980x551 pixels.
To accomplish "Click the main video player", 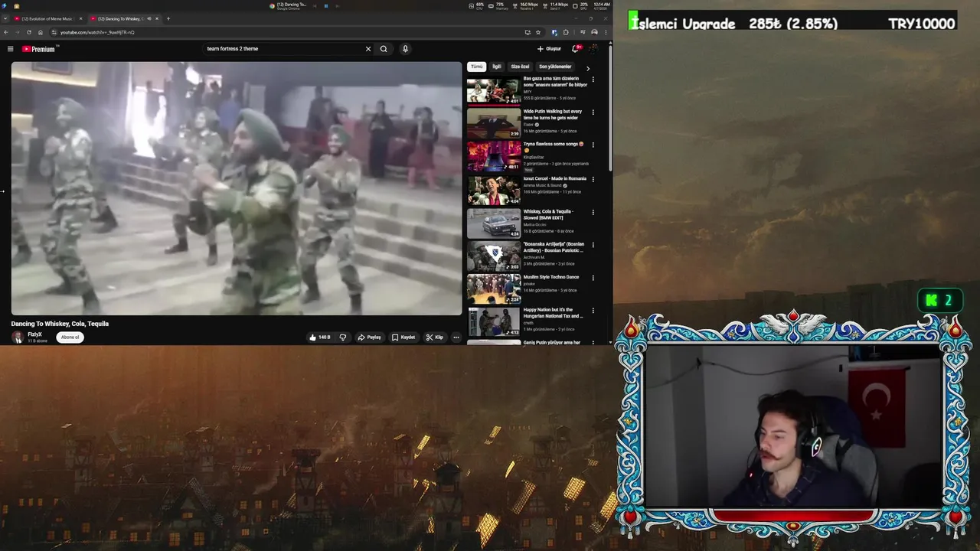I will coord(237,188).
